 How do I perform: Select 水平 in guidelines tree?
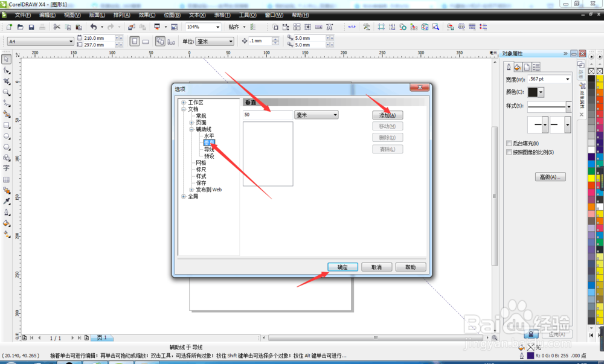click(209, 136)
